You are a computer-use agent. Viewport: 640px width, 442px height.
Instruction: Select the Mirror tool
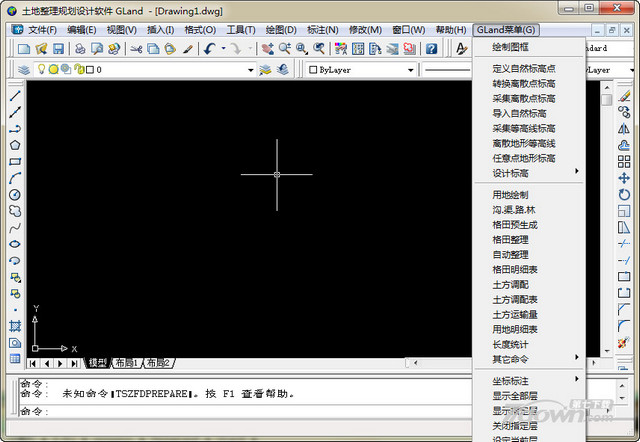coord(624,129)
